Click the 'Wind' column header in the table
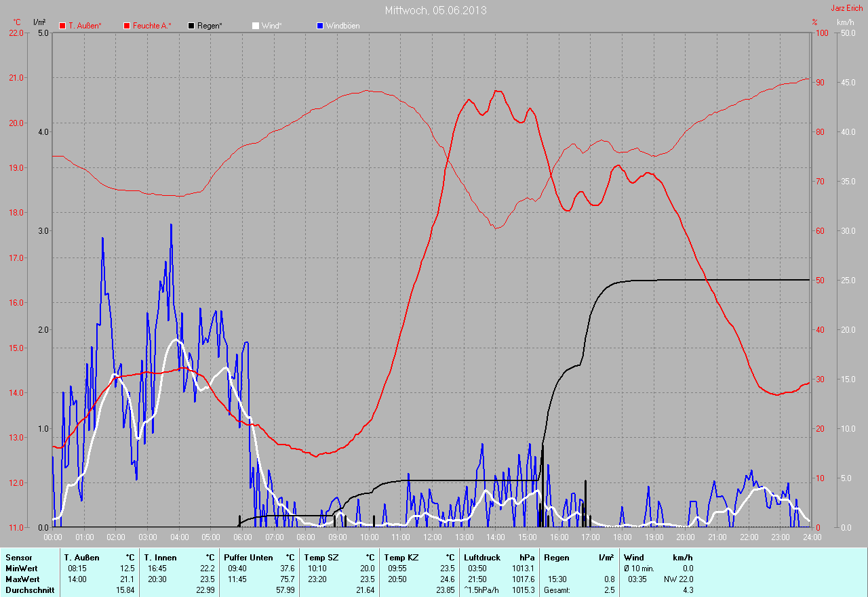868x597 pixels. tap(634, 558)
